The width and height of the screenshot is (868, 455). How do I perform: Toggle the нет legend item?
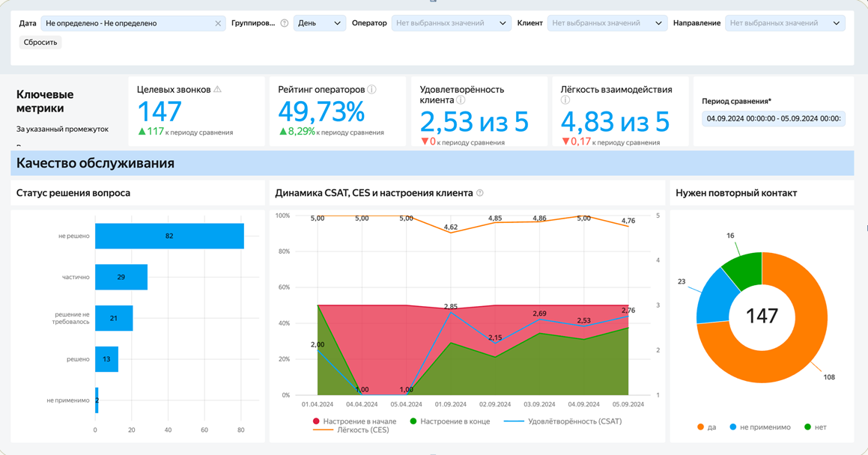click(x=816, y=427)
